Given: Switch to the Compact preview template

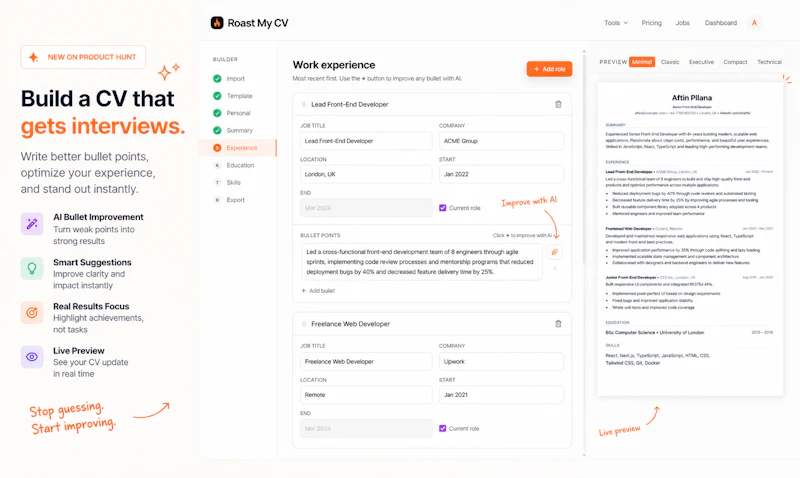Looking at the screenshot, I should 735,62.
